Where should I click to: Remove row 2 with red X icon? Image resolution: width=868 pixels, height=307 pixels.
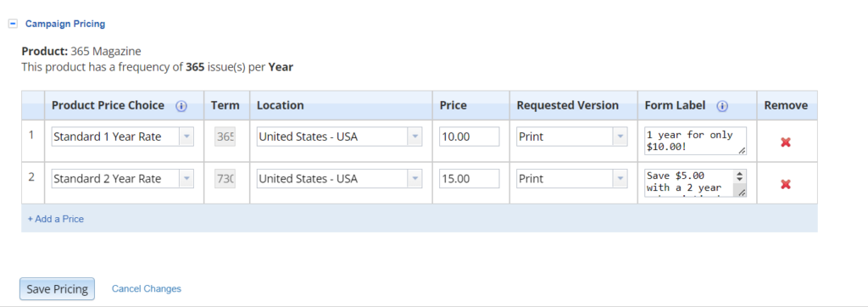[x=785, y=185]
